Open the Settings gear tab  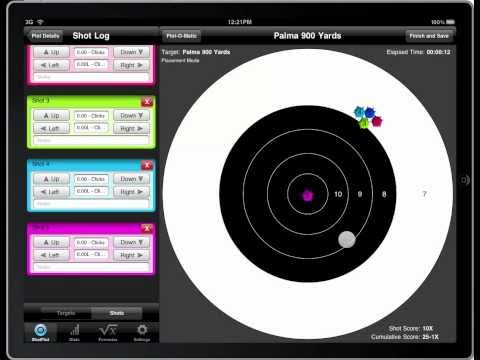[x=142, y=332]
